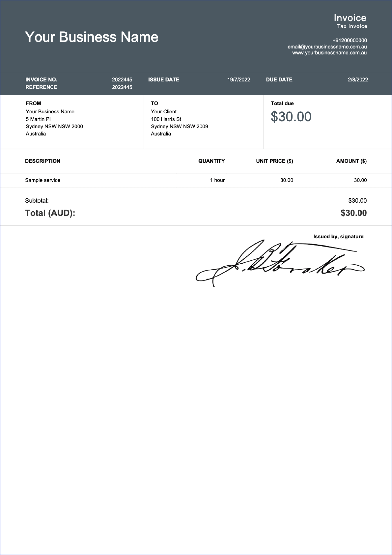
Task: Click the REFERENCE value field
Action: 122,87
